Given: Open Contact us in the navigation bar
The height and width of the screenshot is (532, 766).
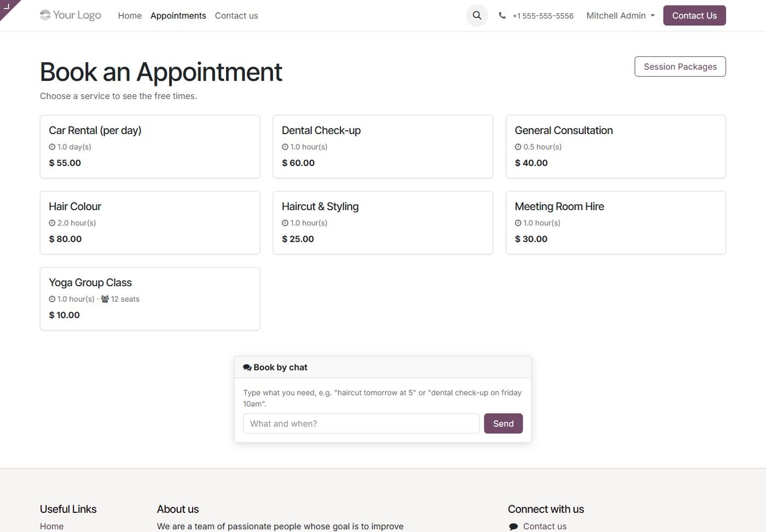Looking at the screenshot, I should 236,16.
